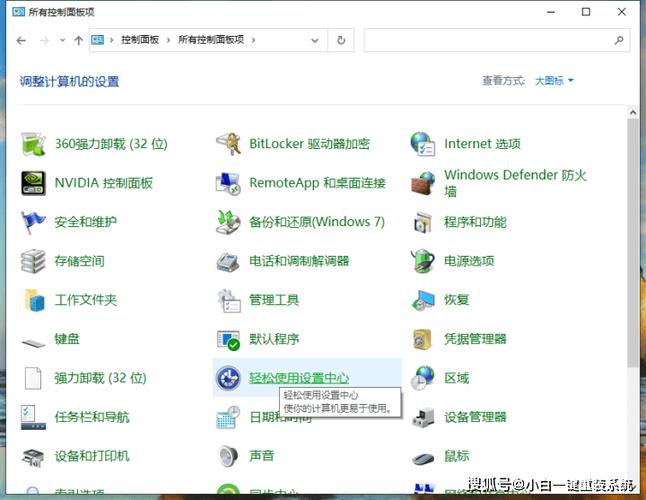Open the Internet 选项 text link
This screenshot has height=500, width=646.
pos(482,144)
